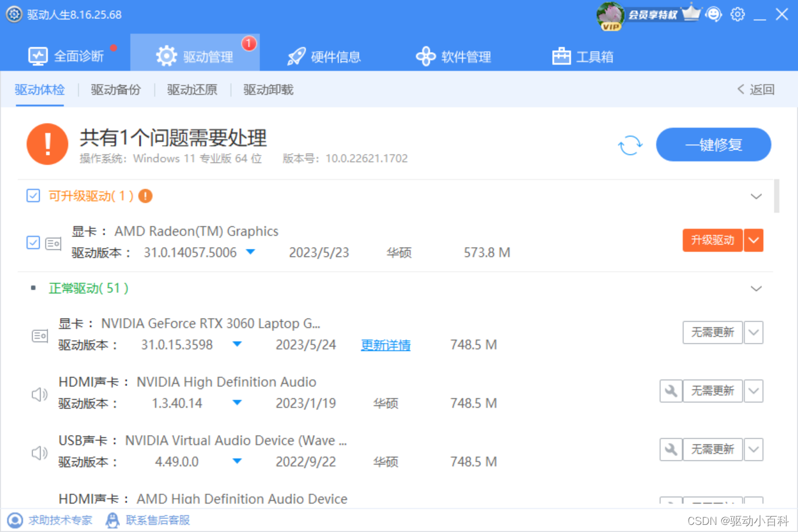Click 无需更新 for NVIDIA High Definition Audio
The height and width of the screenshot is (532, 798).
[713, 391]
